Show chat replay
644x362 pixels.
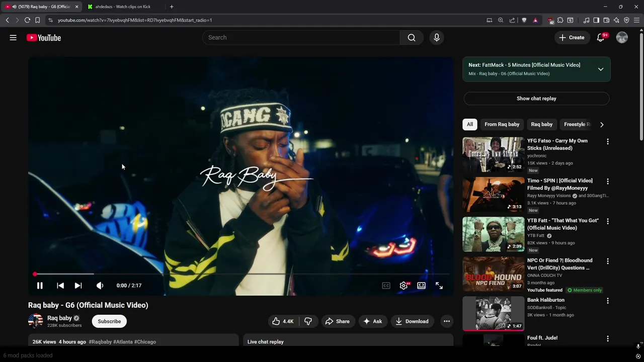[536, 99]
